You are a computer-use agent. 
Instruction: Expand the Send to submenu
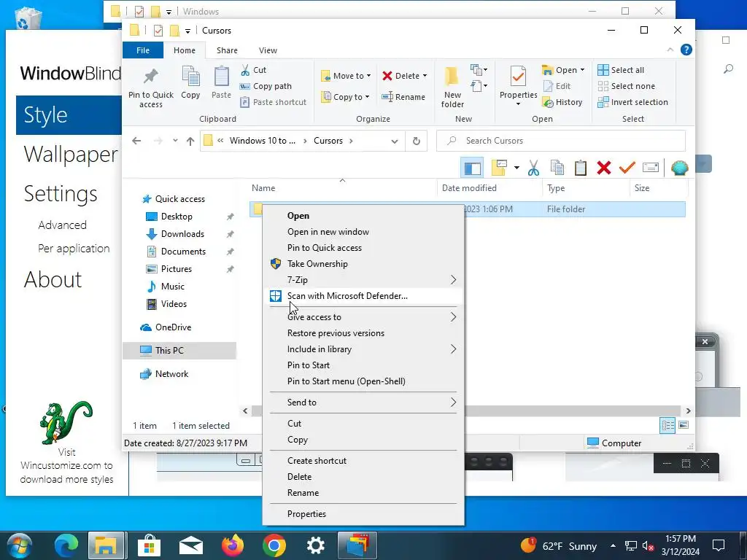coord(363,402)
